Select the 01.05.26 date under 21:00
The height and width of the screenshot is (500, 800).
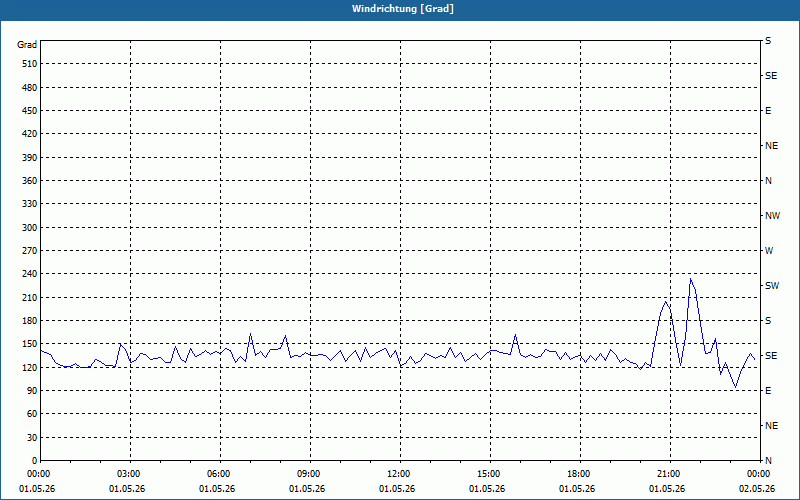click(666, 489)
